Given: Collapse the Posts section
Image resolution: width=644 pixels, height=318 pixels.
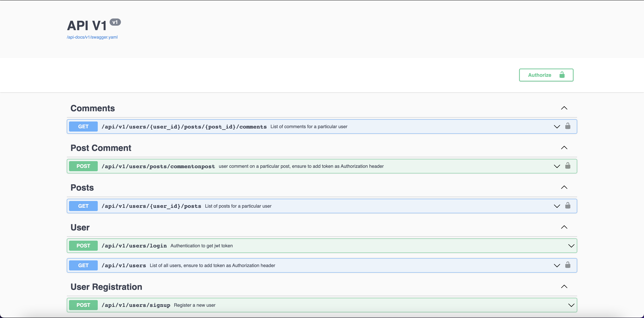Looking at the screenshot, I should pyautogui.click(x=564, y=188).
